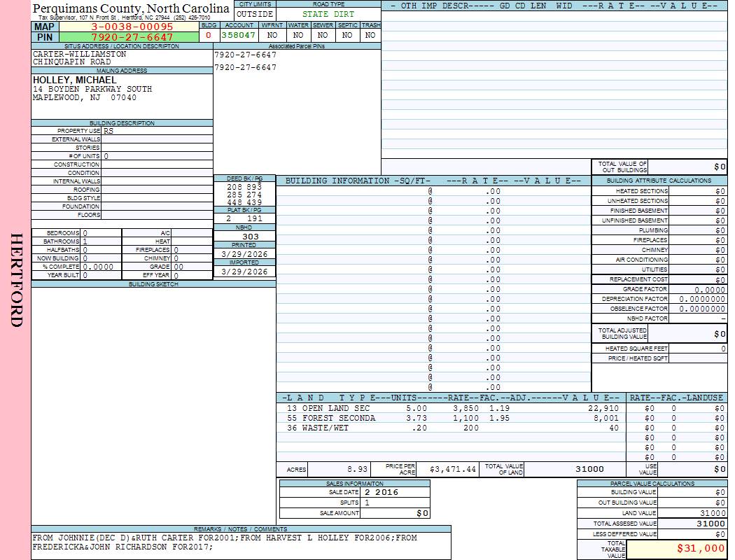Click the yellow total taxable value $31,000

click(x=675, y=549)
